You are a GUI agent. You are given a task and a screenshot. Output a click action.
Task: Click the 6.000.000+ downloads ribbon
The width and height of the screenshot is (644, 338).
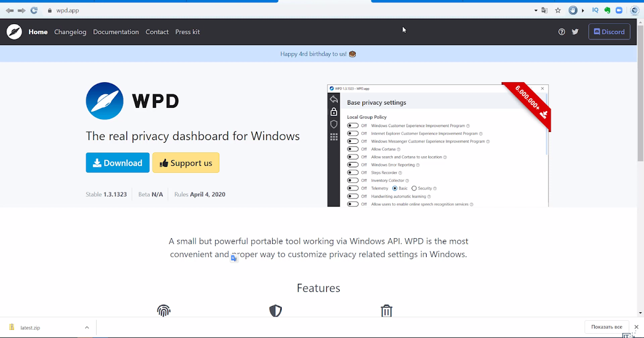[x=528, y=105]
